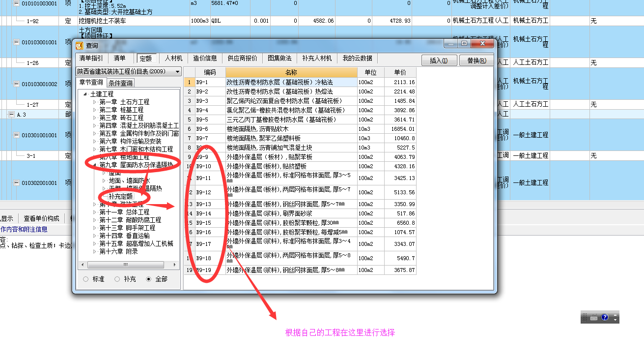Click price cell 16854.01
This screenshot has width=644, height=359.
coord(400,129)
